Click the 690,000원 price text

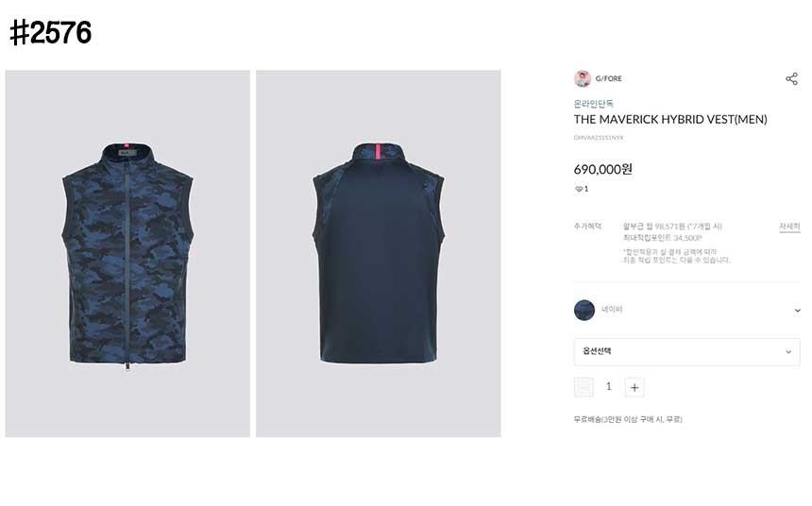603,169
